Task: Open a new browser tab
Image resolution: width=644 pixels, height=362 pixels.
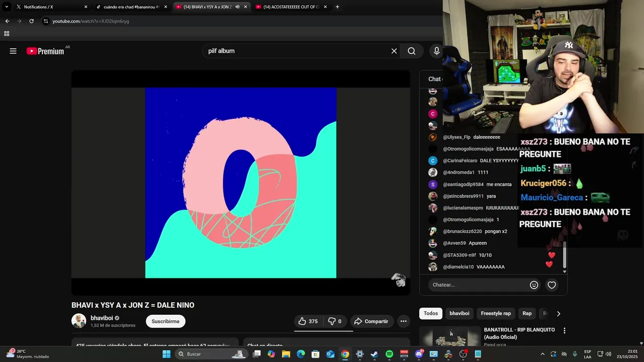Action: (337, 7)
